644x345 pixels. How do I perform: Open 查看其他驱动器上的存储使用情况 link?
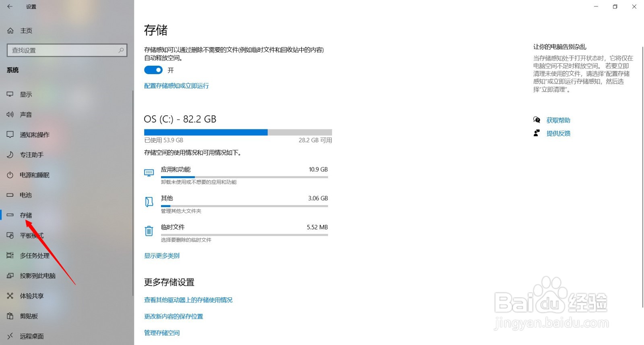(188, 300)
